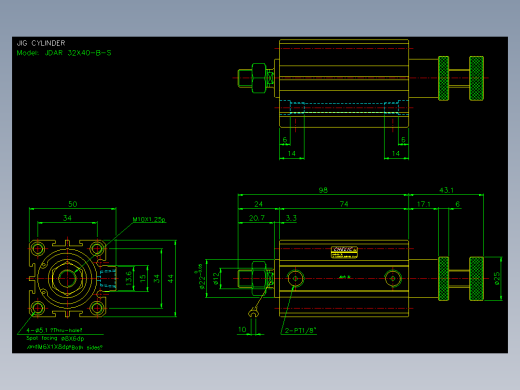
Task: Click the "ø12" rod diameter text
Action: 216,279
